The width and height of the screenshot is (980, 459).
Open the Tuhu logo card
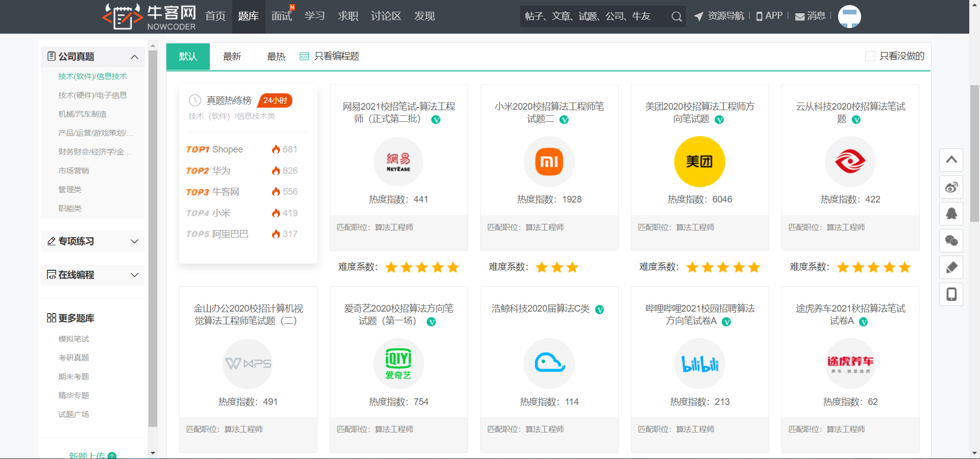850,364
